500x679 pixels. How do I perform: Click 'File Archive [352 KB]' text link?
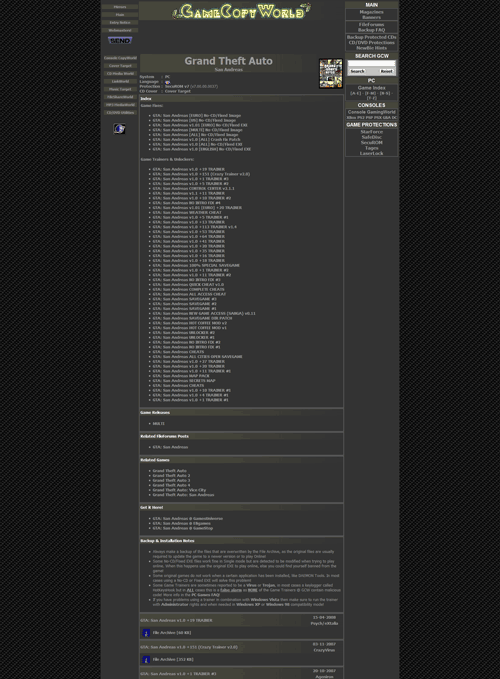[173, 660]
